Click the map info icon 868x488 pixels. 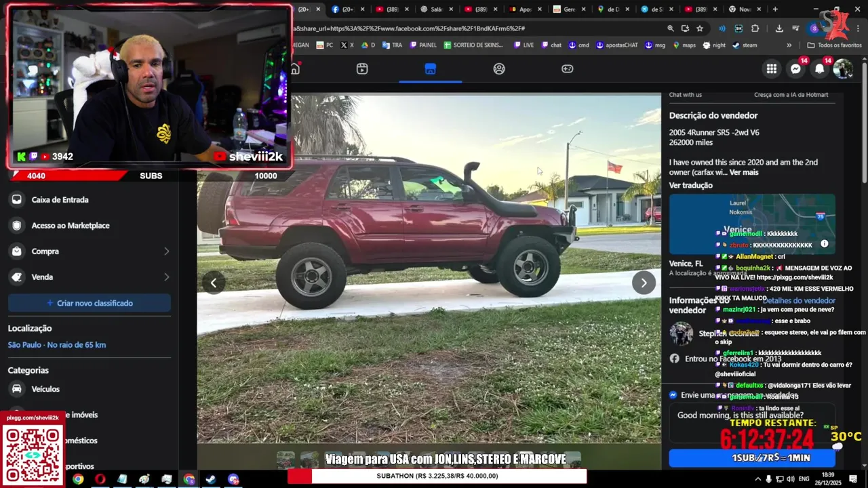coord(825,244)
